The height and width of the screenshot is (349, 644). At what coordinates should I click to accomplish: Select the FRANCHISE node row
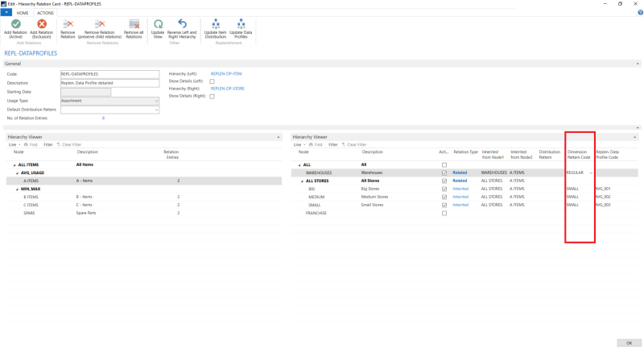point(464,213)
